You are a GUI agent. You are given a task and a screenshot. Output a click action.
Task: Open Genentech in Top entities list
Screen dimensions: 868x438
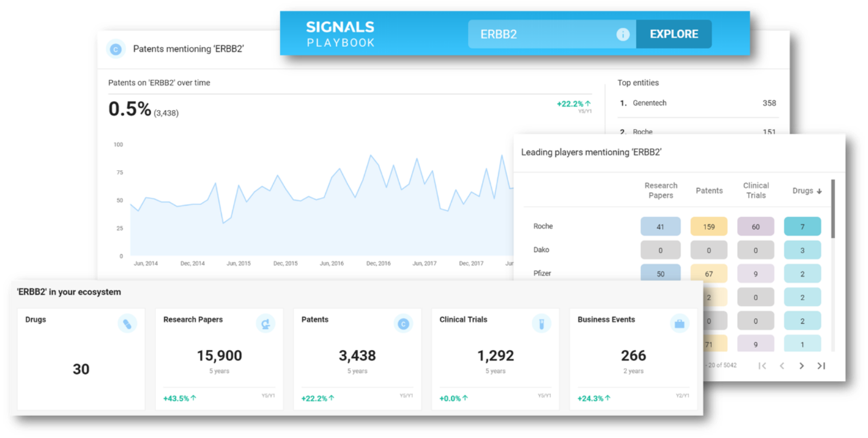pyautogui.click(x=649, y=103)
